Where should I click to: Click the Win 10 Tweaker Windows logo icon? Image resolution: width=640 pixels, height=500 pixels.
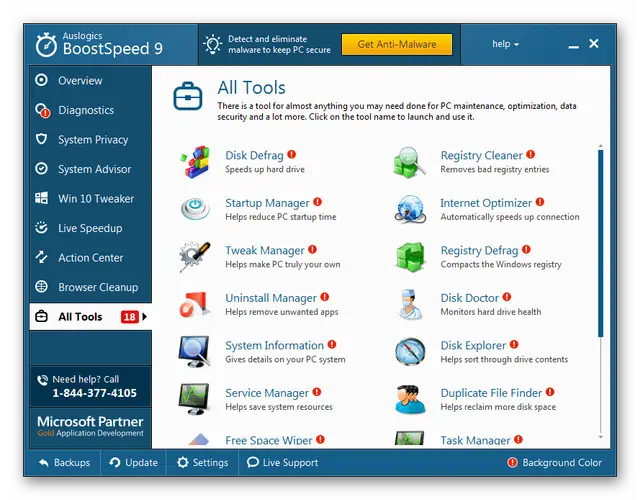[41, 198]
